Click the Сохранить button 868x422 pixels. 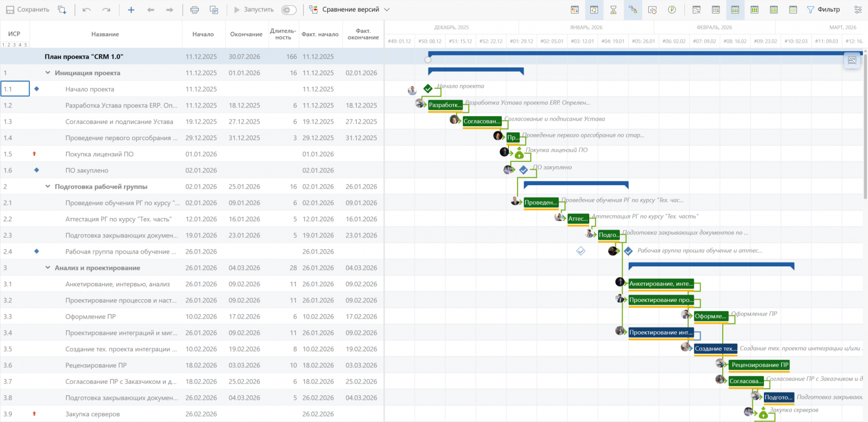[x=28, y=9]
